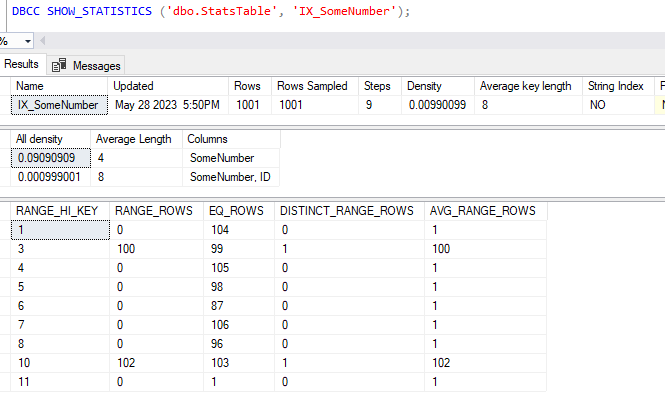
Task: Click the RANGE_HI_KEY column header
Action: (55, 211)
